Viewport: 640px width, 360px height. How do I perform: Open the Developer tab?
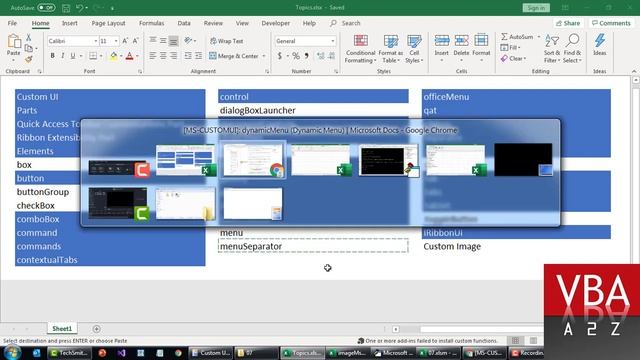pyautogui.click(x=276, y=23)
